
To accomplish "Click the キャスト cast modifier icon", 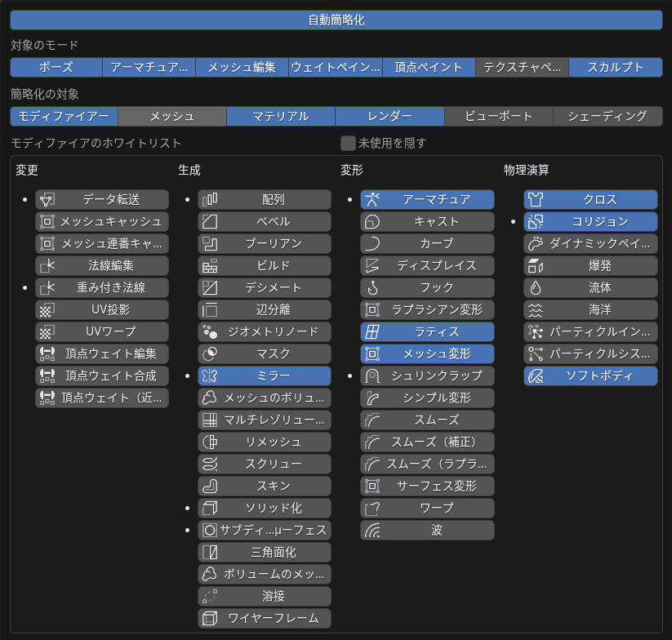I will pyautogui.click(x=372, y=221).
